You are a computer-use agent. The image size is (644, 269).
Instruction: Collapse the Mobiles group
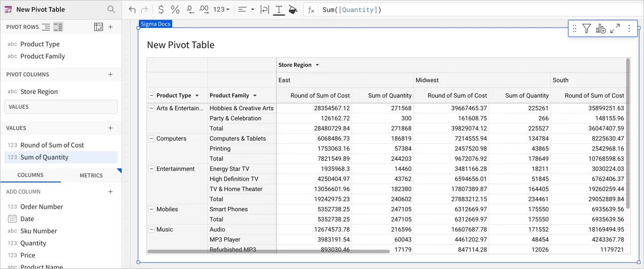tap(151, 209)
